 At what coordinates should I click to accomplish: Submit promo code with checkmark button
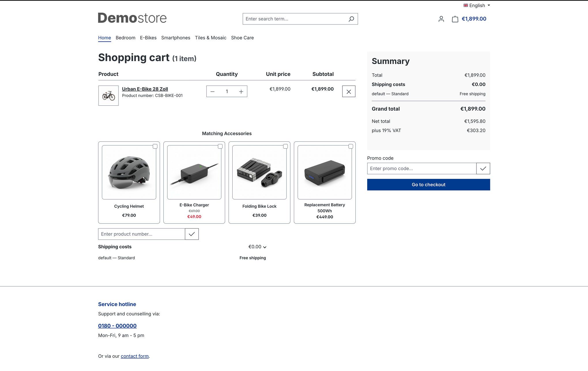[x=483, y=169]
